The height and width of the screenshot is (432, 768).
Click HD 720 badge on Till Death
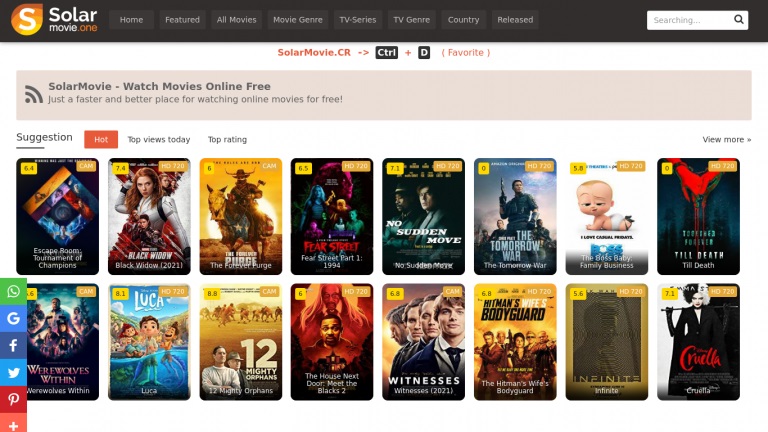[722, 166]
